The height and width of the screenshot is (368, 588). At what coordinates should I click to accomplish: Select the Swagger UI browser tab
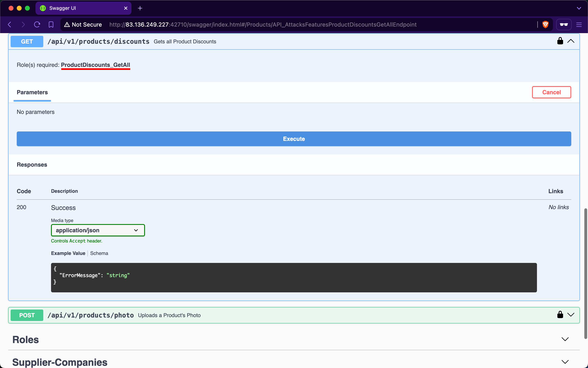(x=83, y=8)
